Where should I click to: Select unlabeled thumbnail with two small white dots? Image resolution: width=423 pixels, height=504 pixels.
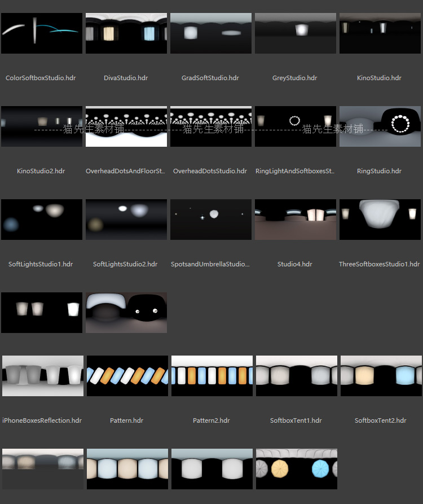pos(126,313)
